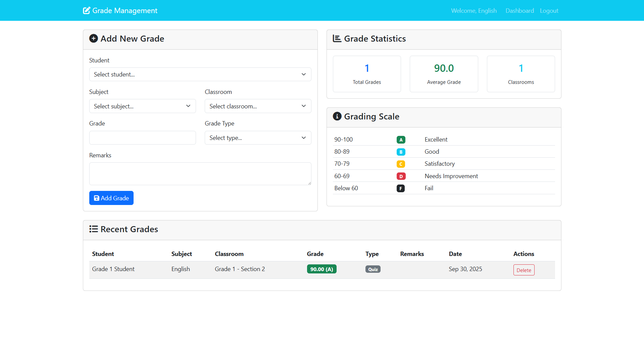The height and width of the screenshot is (362, 644).
Task: Click the Grade Statistics chart icon
Action: click(x=337, y=39)
